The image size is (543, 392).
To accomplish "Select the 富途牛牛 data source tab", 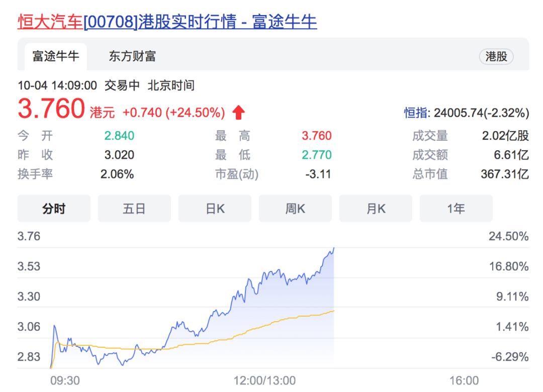I will tap(55, 57).
